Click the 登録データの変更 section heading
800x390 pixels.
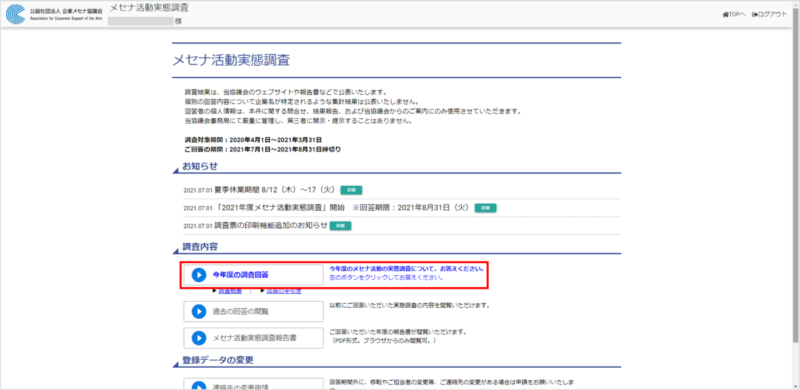218,360
